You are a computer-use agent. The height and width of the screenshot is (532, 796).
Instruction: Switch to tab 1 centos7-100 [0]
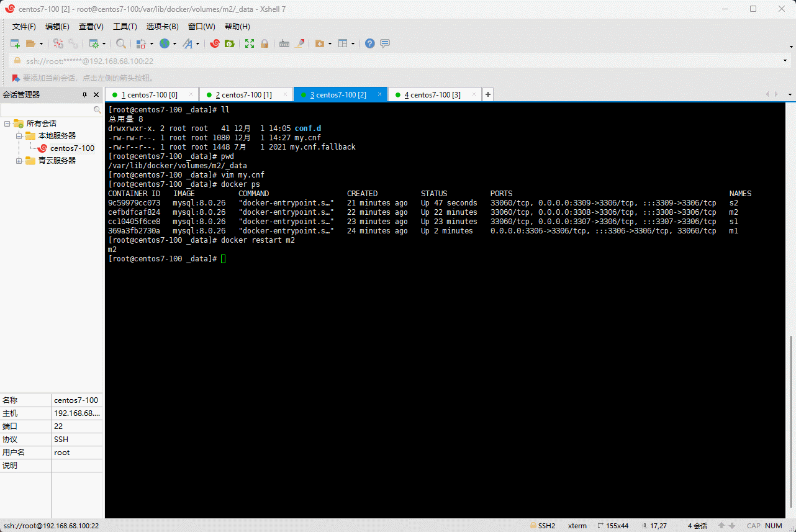(152, 94)
